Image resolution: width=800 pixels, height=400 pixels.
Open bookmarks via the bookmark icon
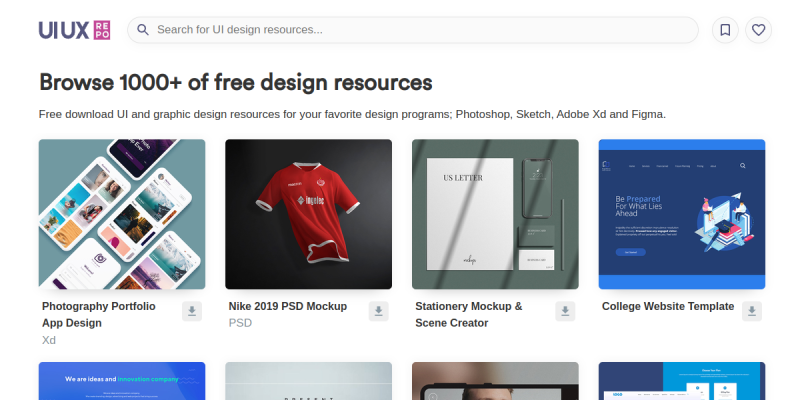pyautogui.click(x=725, y=30)
